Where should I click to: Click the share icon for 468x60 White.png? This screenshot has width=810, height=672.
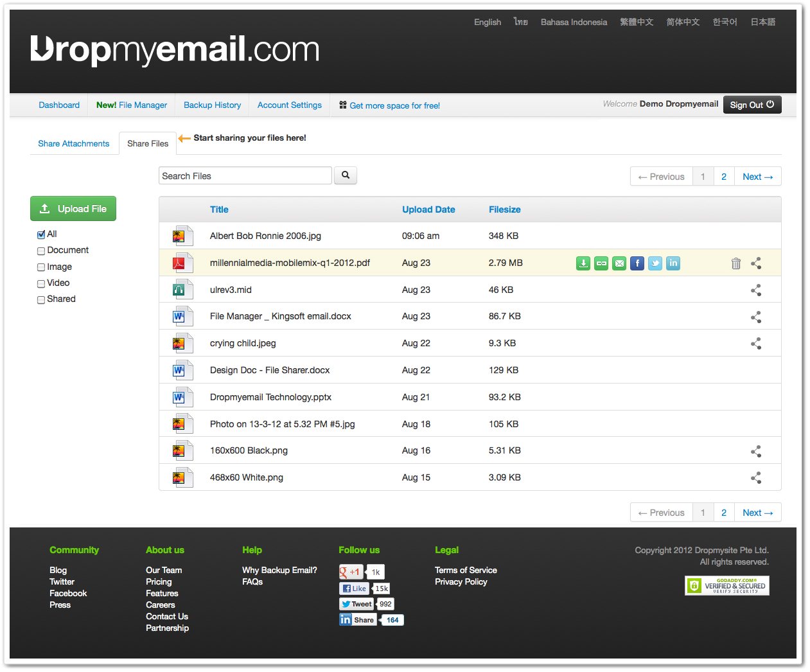click(756, 478)
